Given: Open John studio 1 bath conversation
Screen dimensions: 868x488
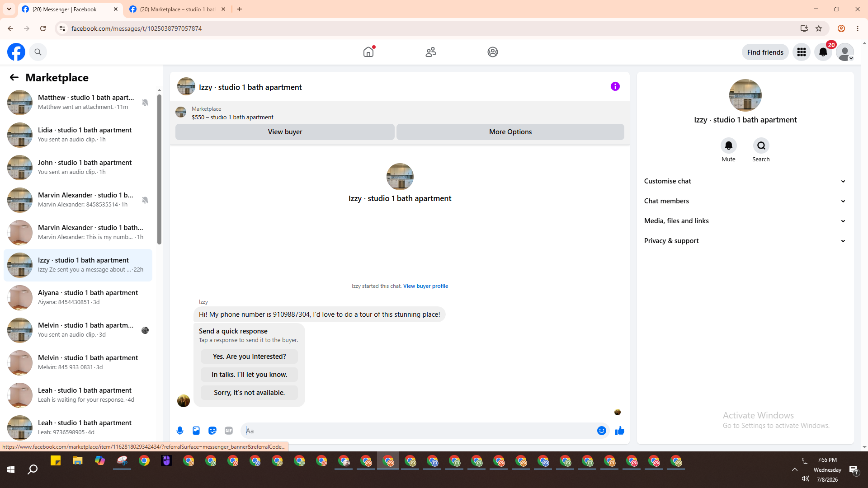Looking at the screenshot, I should [x=78, y=168].
